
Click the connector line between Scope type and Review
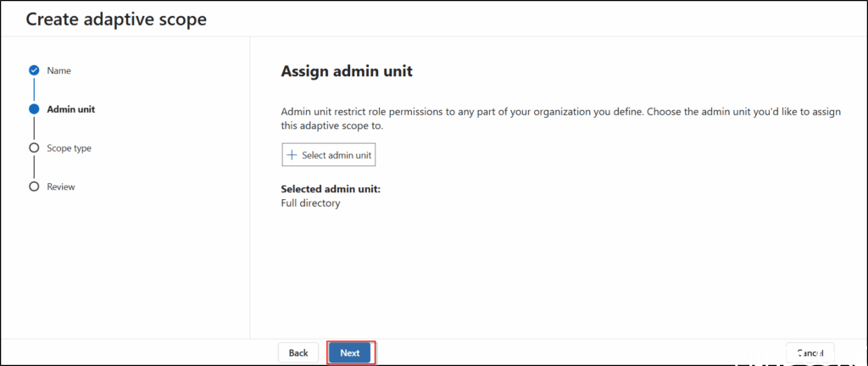pyautogui.click(x=34, y=167)
